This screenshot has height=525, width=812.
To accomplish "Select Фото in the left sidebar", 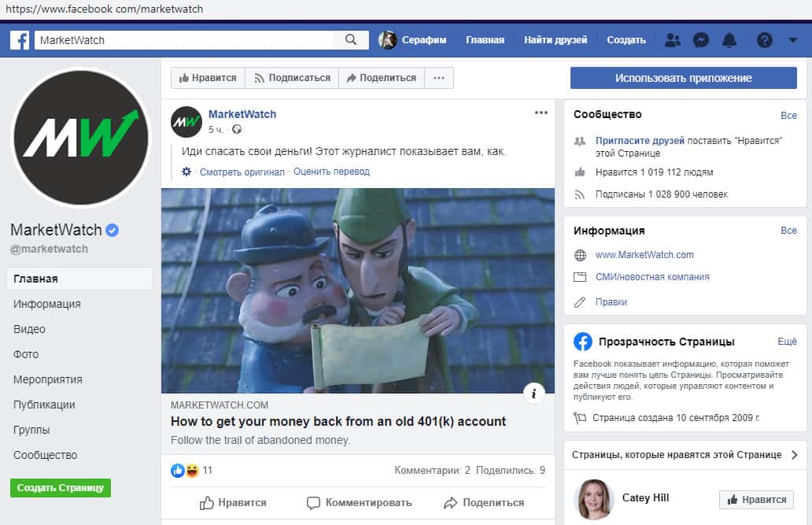I will [x=26, y=354].
